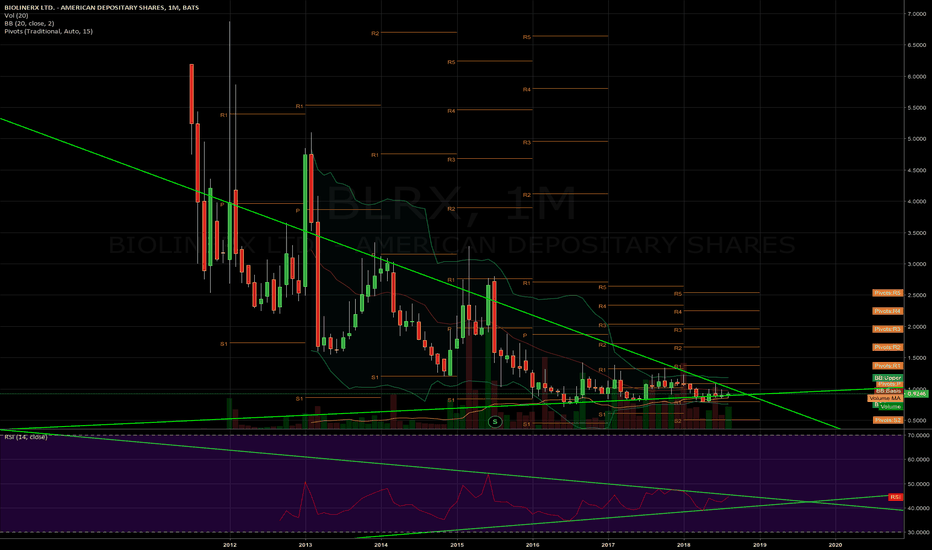Click the 3.5000 price axis value

(x=917, y=233)
